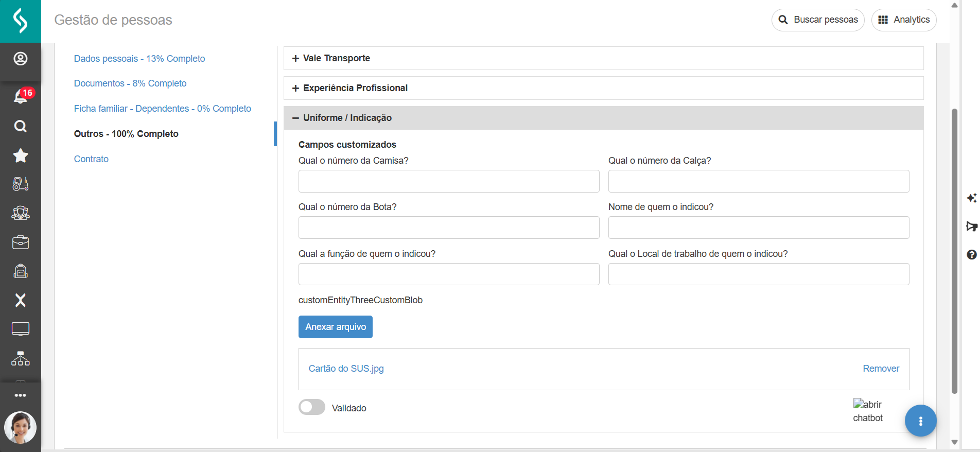The width and height of the screenshot is (980, 452).
Task: Open the help question mark icon
Action: coord(972,254)
